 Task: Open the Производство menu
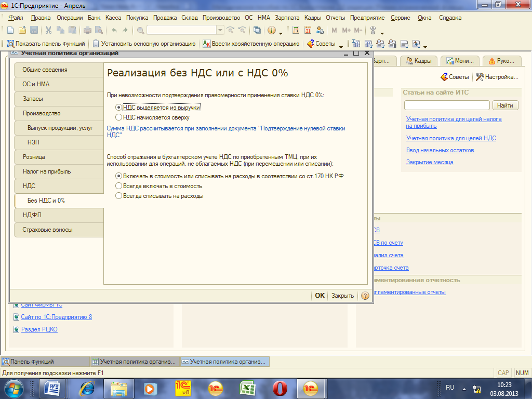click(x=221, y=18)
